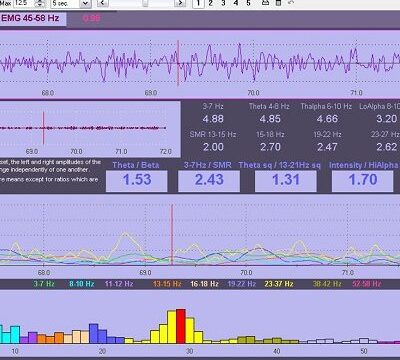Click the left arrow of the time scroller

pyautogui.click(x=102, y=3)
